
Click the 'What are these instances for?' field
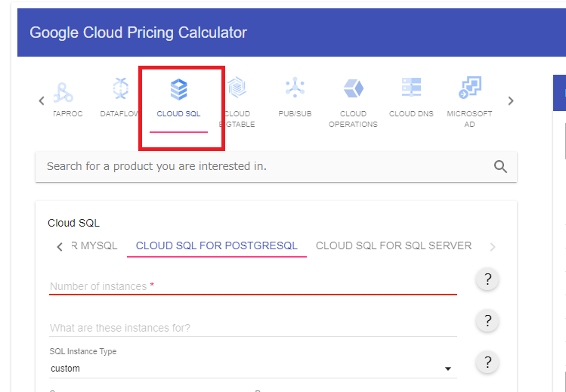(253, 328)
